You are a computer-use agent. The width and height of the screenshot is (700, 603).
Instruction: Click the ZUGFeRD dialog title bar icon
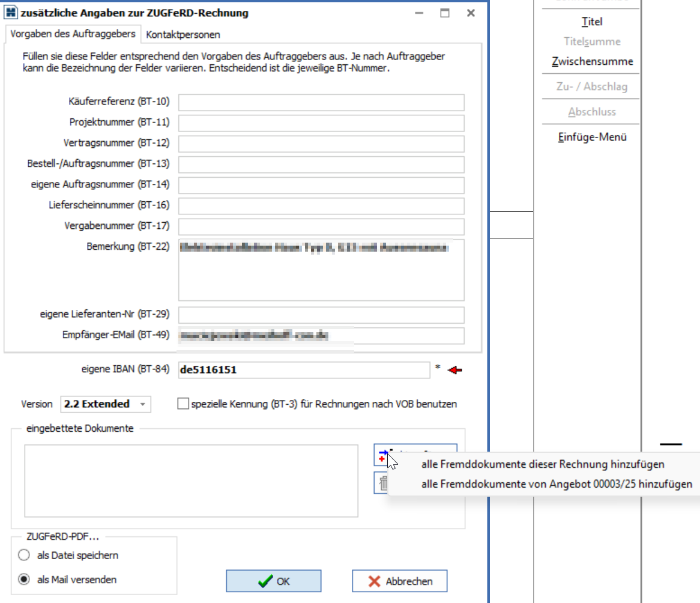click(11, 13)
